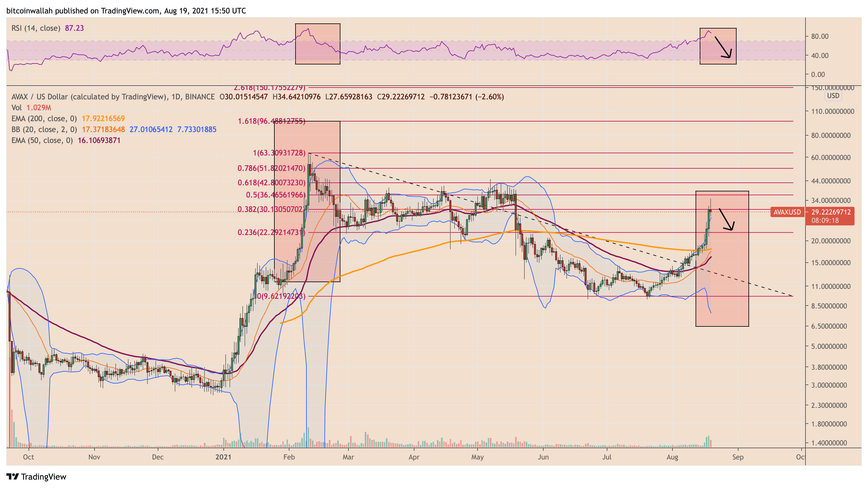868x488 pixels.
Task: Click the 15.00000000 price scale label
Action: 830,263
